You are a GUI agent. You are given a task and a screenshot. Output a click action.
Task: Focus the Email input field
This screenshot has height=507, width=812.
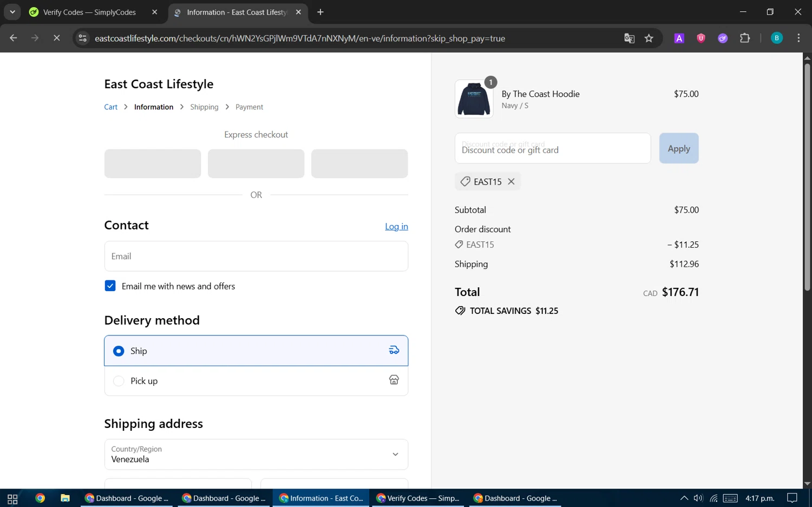(x=256, y=256)
